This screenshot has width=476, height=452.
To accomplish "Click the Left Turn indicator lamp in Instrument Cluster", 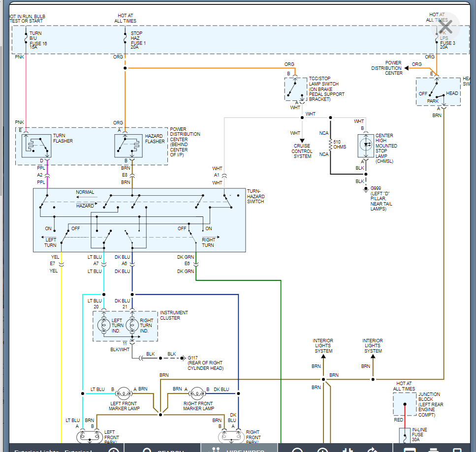I will pyautogui.click(x=104, y=326).
